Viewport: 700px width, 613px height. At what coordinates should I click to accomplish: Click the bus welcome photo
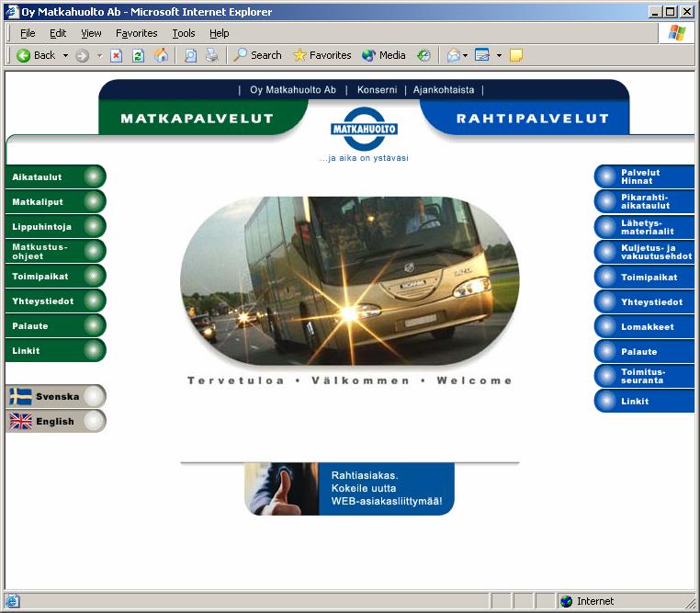point(350,281)
